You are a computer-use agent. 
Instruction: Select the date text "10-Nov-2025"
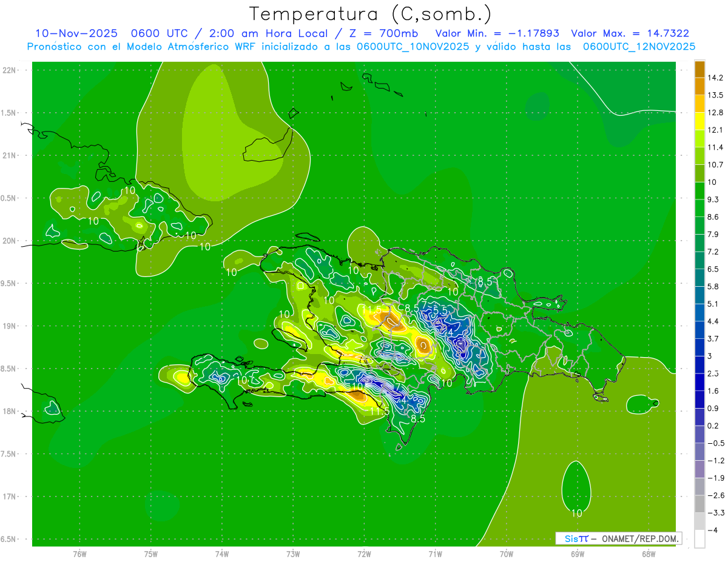(x=76, y=33)
